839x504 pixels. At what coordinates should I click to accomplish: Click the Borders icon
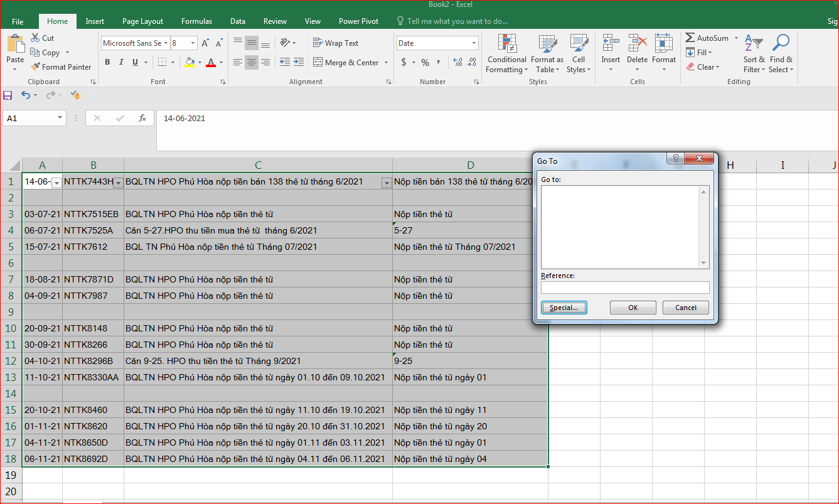click(162, 62)
